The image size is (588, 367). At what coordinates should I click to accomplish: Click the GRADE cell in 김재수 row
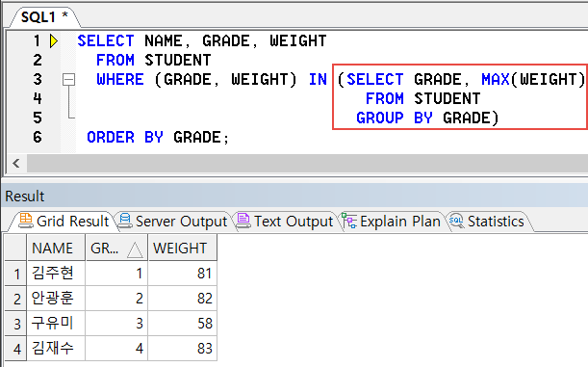click(x=116, y=349)
